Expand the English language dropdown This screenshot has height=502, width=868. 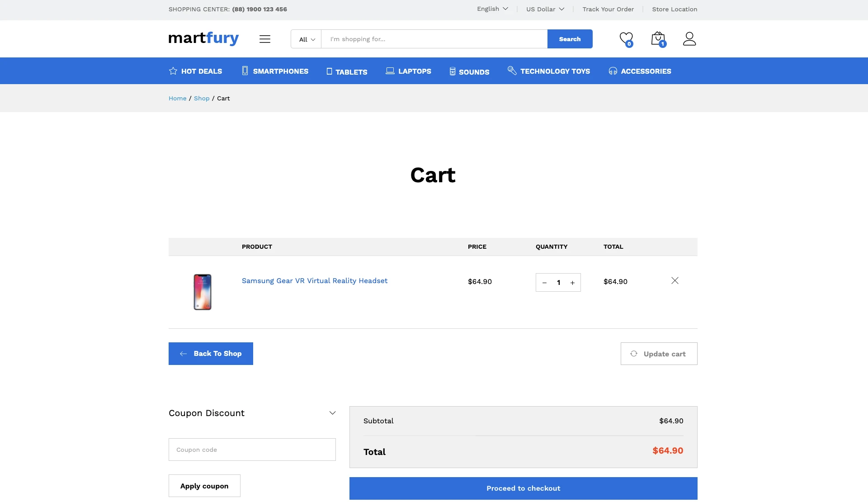(x=492, y=9)
